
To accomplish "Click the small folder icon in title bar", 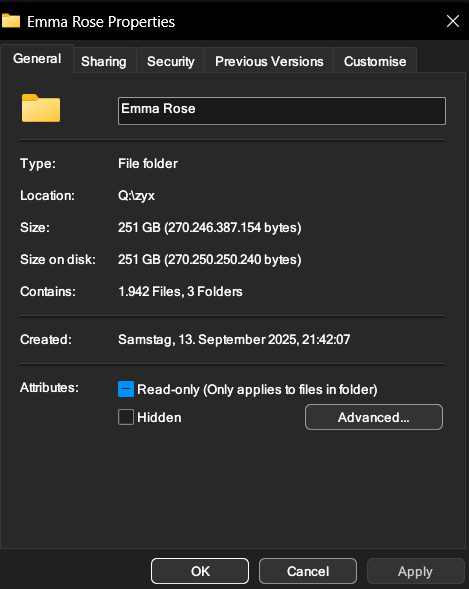I will 11,21.
